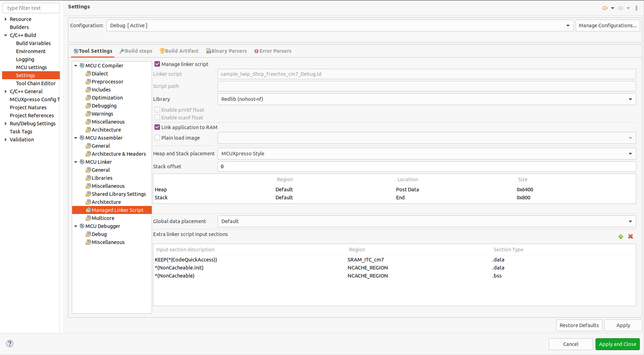Viewport: 644px width, 355px height.
Task: Collapse the MCU Linker tree node
Action: (76, 162)
